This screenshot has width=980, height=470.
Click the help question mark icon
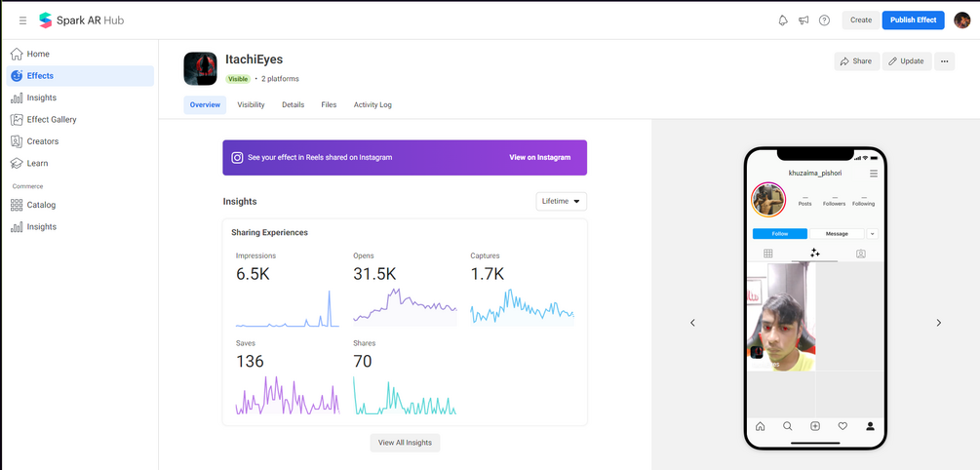(x=824, y=20)
